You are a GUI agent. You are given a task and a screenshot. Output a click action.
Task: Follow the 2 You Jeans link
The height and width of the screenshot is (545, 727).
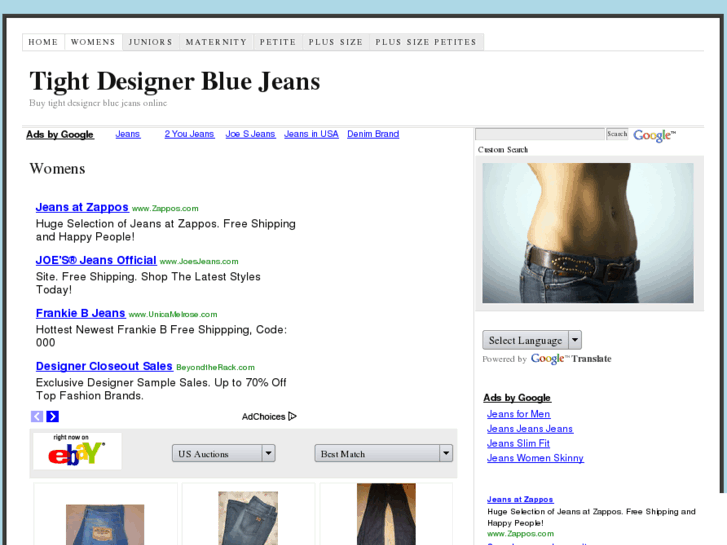189,134
